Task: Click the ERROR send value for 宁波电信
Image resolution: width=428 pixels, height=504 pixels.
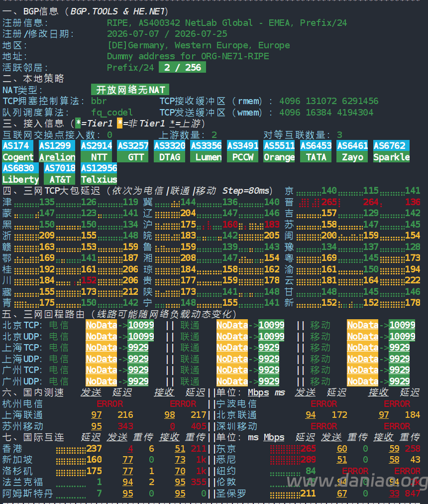Action: tap(324, 404)
